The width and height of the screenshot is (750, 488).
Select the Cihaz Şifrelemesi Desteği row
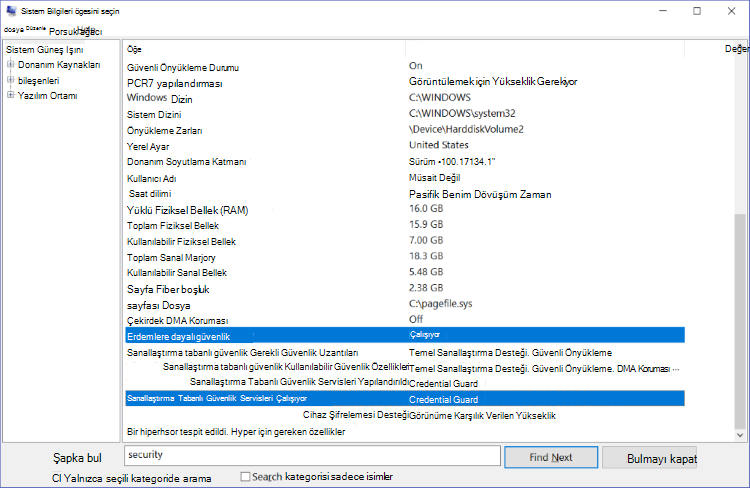[405, 415]
